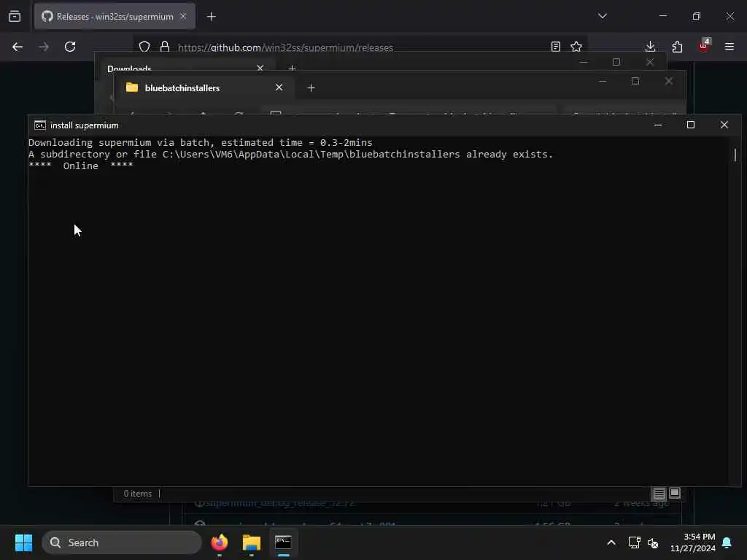
Task: Go back in the Firefox browser
Action: tap(18, 47)
